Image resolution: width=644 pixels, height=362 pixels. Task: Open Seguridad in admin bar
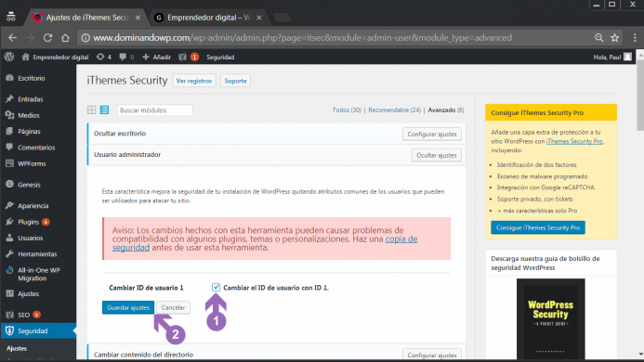coord(220,57)
